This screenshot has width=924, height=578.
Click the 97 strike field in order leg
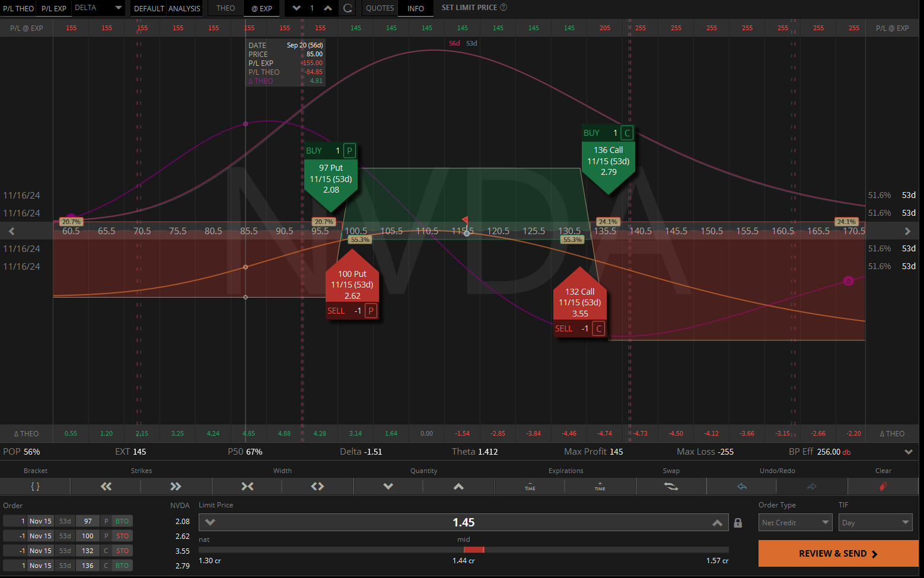click(88, 521)
